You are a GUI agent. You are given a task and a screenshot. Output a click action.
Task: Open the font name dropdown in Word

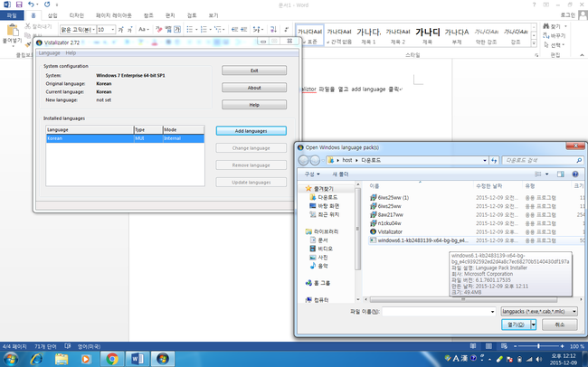pyautogui.click(x=94, y=29)
